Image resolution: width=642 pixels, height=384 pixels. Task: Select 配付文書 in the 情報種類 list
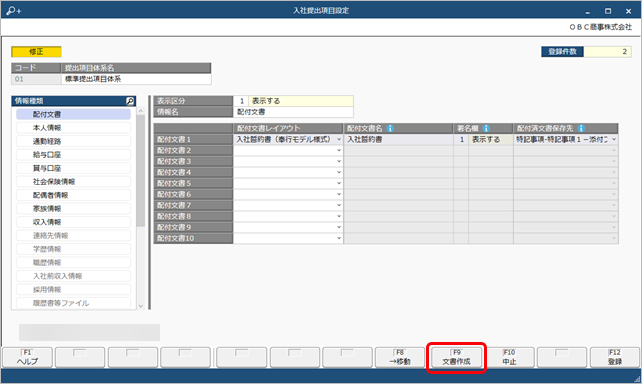coord(73,114)
